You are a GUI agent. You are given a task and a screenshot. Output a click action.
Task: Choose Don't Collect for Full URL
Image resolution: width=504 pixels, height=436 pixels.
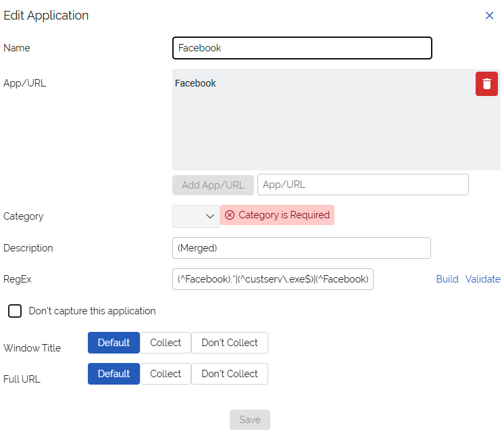click(229, 374)
